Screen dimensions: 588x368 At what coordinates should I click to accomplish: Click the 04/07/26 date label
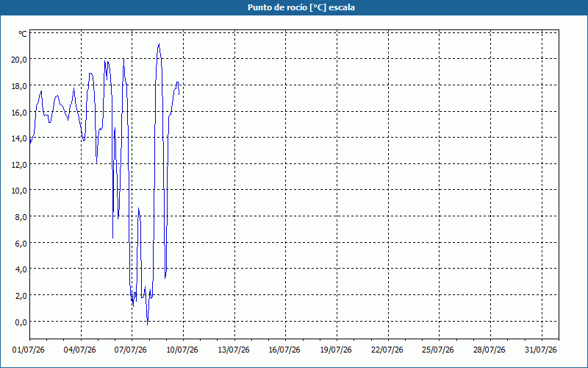click(80, 350)
